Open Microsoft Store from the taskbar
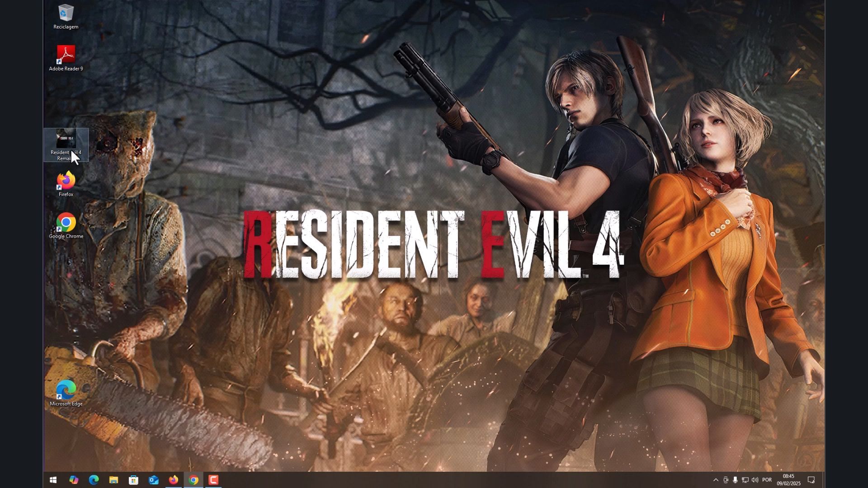Viewport: 868px width, 488px height. click(133, 480)
